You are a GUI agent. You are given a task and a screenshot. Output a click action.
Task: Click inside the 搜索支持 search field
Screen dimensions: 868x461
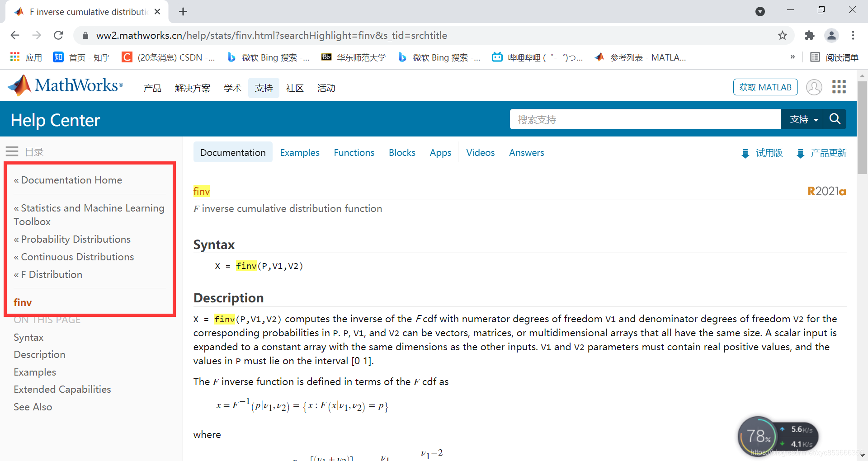click(633, 119)
